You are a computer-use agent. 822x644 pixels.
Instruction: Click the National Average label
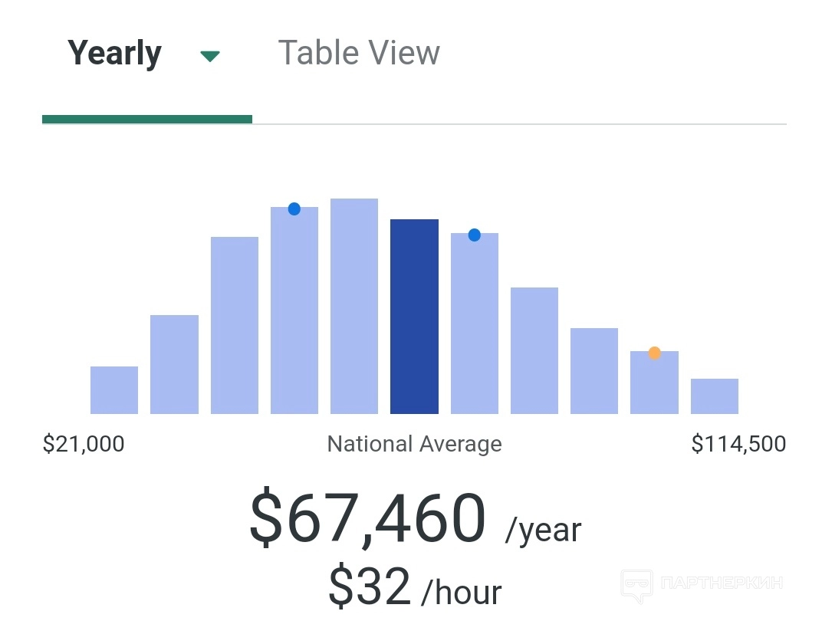click(414, 444)
